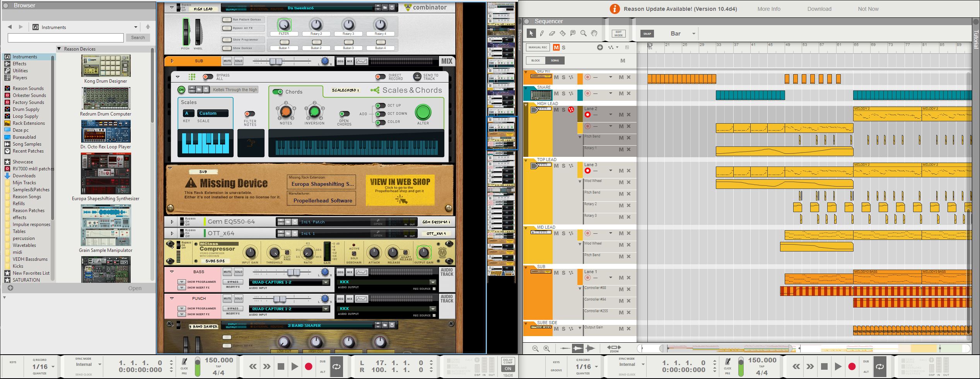Toggle the SNAP button
Screen dimensions: 980x379
click(x=647, y=34)
